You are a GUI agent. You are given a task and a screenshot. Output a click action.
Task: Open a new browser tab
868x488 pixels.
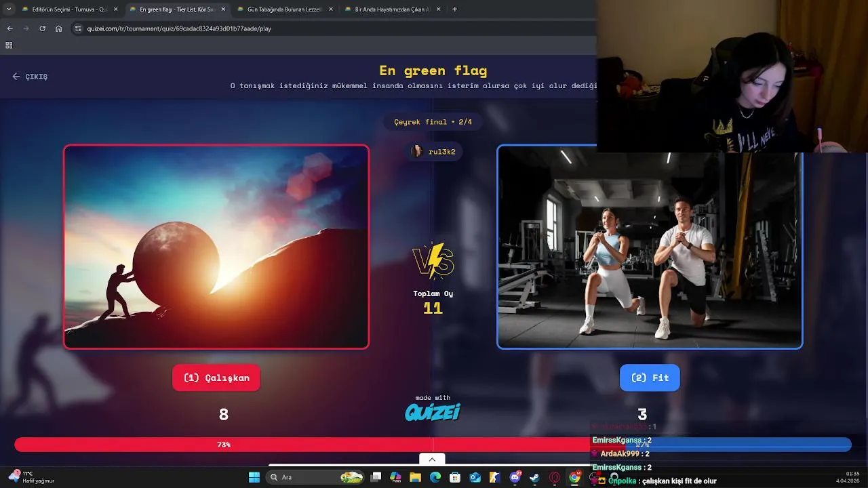[454, 9]
